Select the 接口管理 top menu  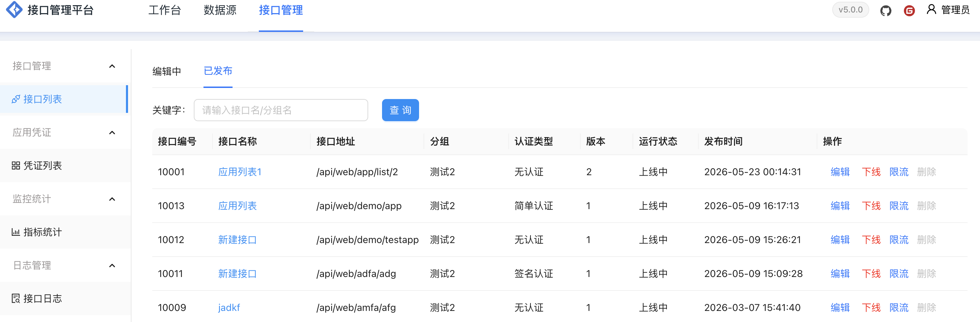(281, 10)
